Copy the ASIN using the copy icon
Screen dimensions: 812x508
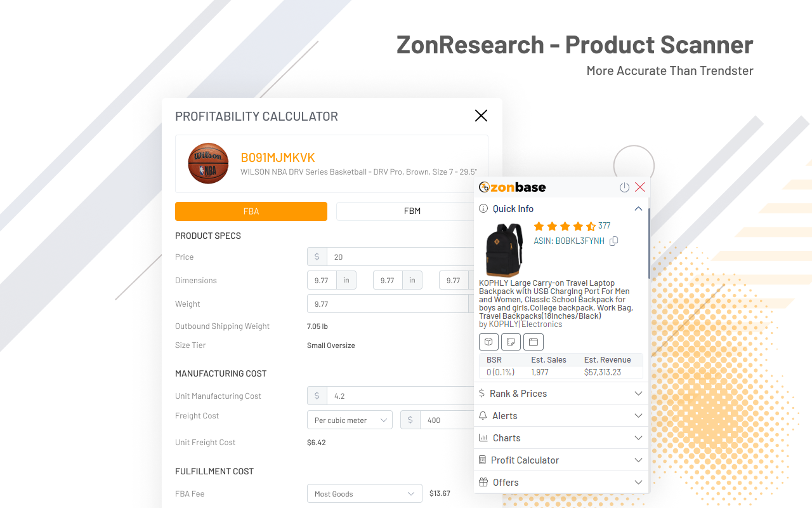[x=613, y=241]
